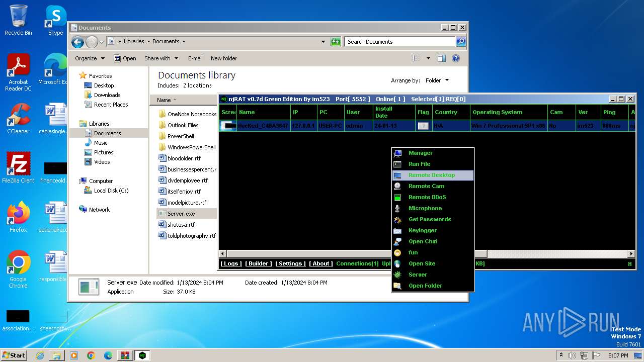Click the fun smiley icon

[397, 253]
